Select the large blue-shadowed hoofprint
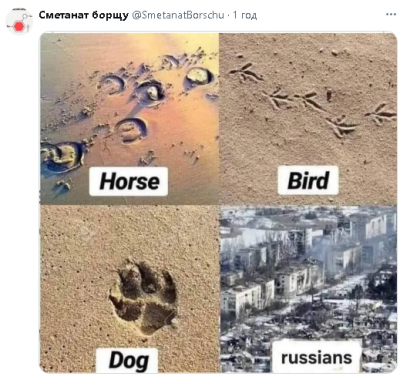The width and height of the screenshot is (400, 383). (x=63, y=157)
